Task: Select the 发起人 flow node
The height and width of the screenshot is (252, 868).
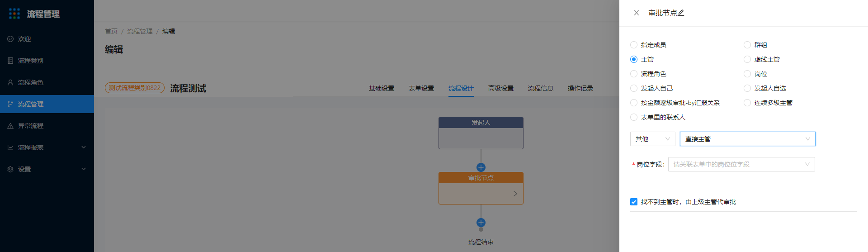Action: 481,133
